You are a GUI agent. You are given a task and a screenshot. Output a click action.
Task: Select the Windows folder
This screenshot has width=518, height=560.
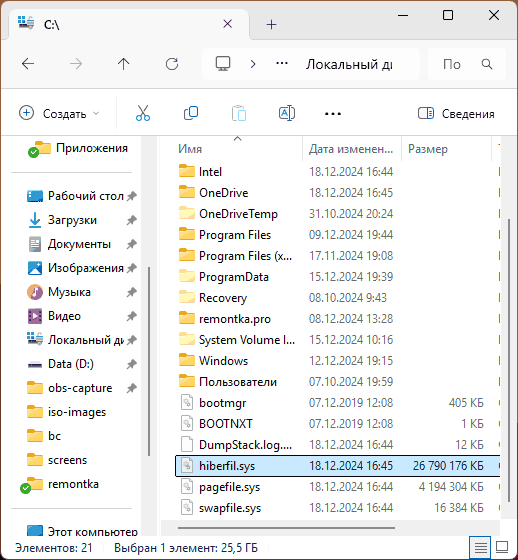(213, 361)
